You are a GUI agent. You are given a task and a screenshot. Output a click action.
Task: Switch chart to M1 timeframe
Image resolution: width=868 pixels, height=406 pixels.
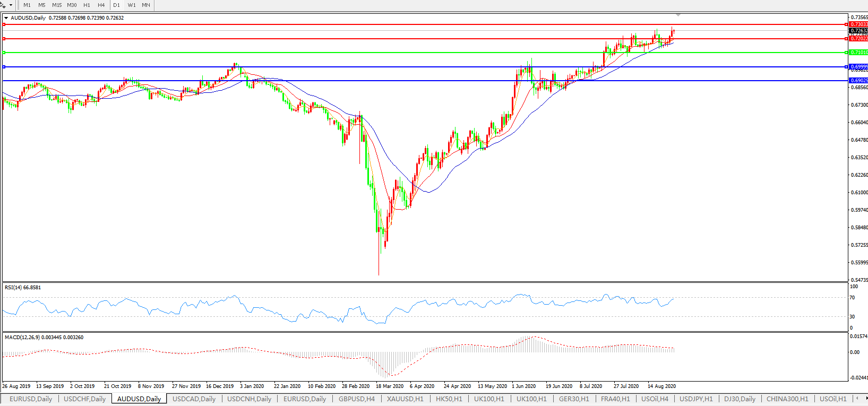(x=27, y=5)
